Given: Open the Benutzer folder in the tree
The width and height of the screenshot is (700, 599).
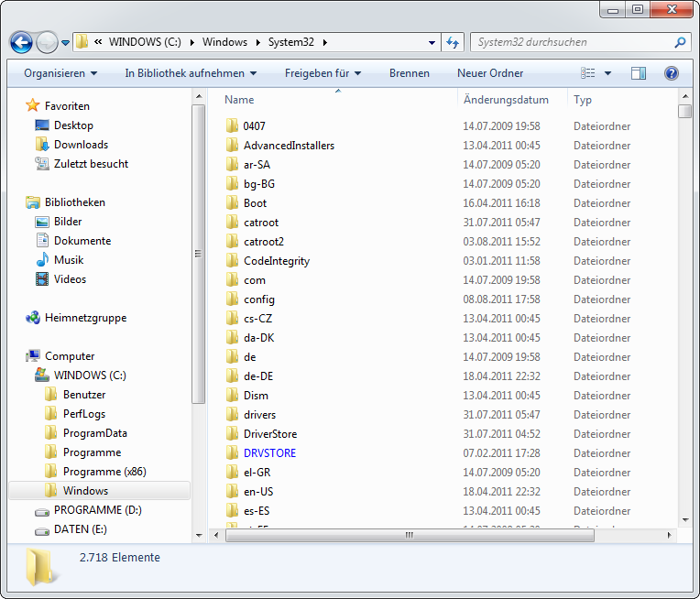Looking at the screenshot, I should (x=84, y=394).
